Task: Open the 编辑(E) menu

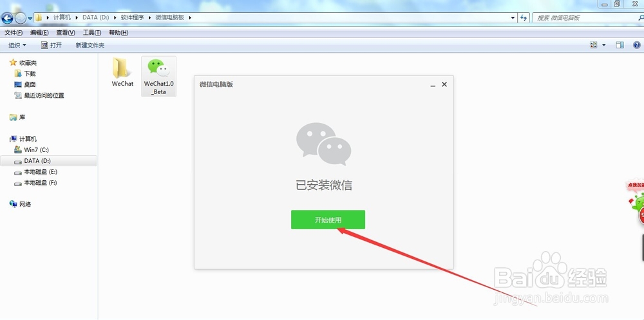Action: pos(39,32)
